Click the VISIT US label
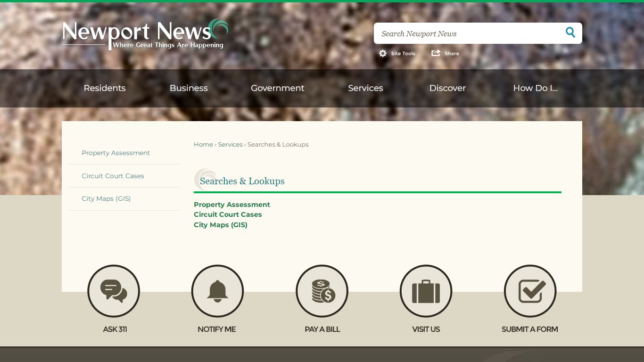 tap(426, 329)
